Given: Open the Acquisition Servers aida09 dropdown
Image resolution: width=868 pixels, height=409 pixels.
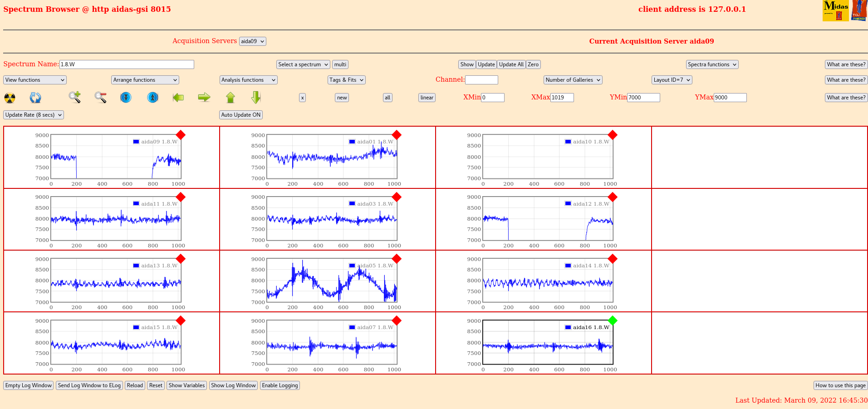Looking at the screenshot, I should [252, 41].
